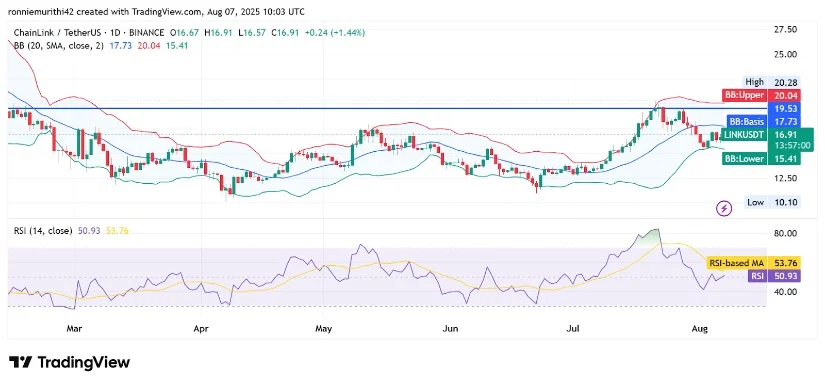
Task: Select the RSI-based MA 53.76 label
Action: [x=752, y=263]
